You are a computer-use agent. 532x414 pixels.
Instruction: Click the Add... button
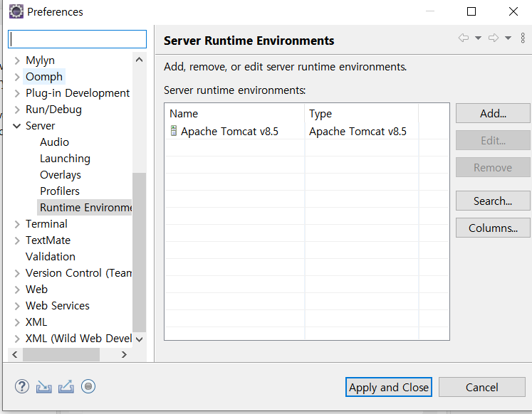[x=493, y=114]
